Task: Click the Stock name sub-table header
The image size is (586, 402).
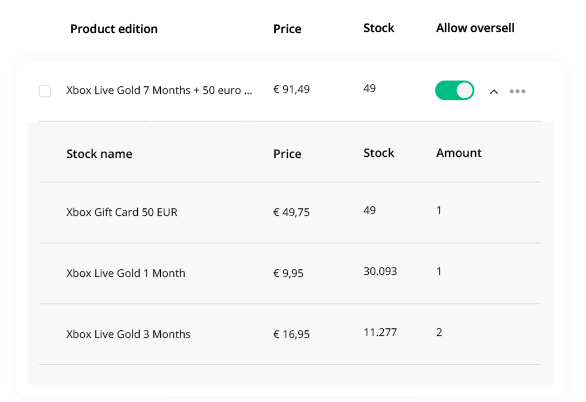Action: [x=99, y=154]
